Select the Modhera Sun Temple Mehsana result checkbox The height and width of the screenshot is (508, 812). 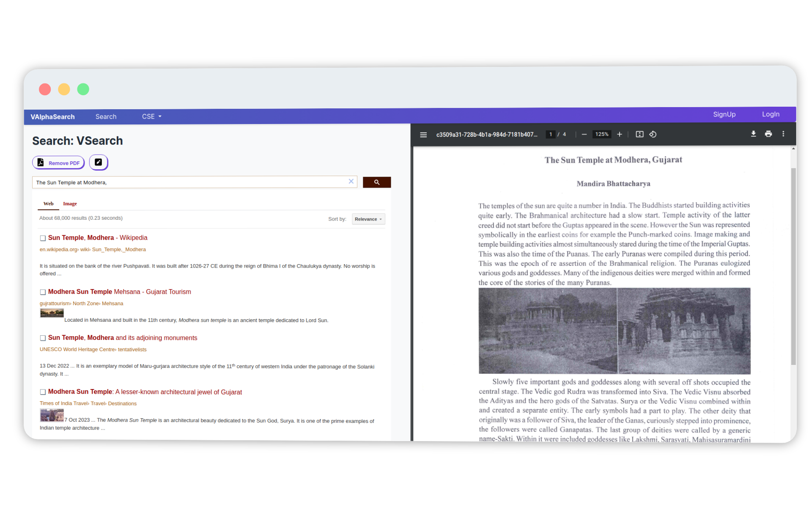point(43,292)
